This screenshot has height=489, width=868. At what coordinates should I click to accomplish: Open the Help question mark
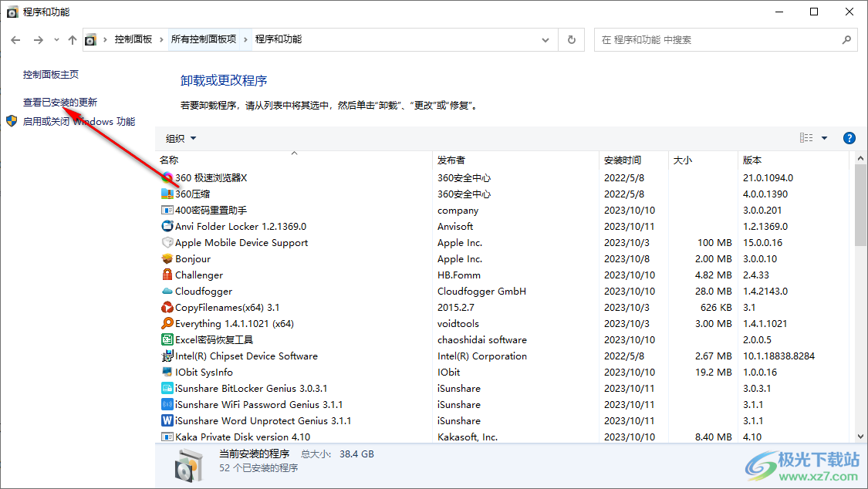[849, 137]
